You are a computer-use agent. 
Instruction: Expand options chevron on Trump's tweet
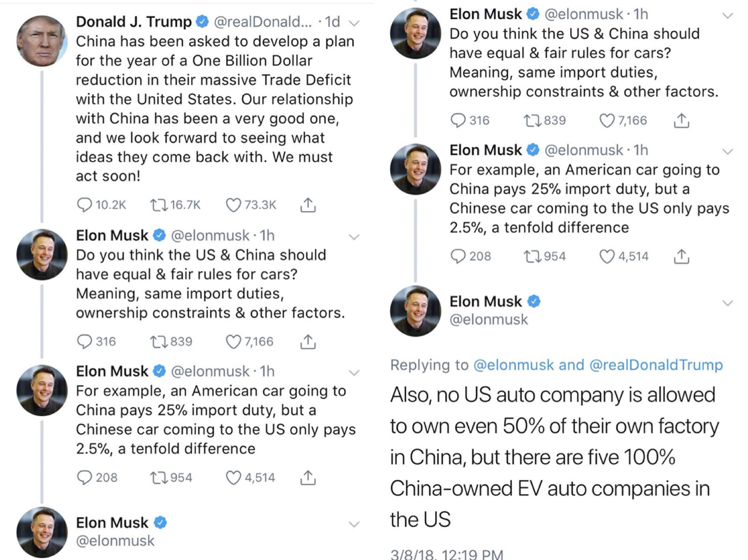[354, 23]
